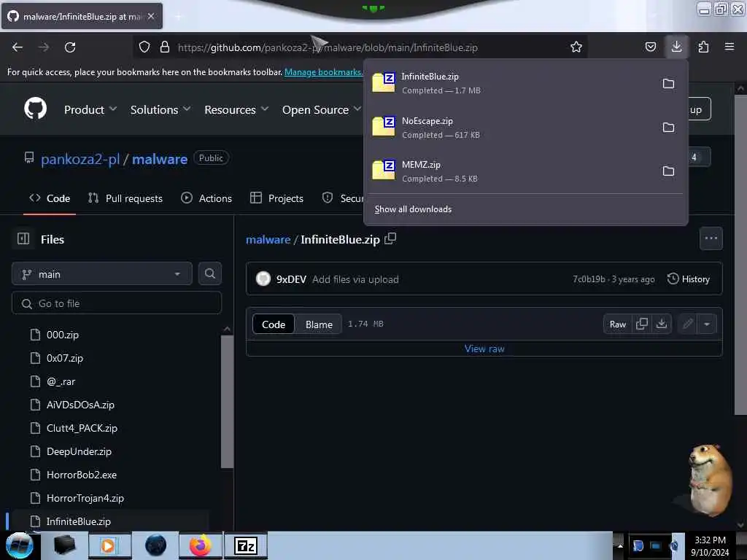Viewport: 747px width, 560px height.
Task: Click the Raw button
Action: point(617,324)
